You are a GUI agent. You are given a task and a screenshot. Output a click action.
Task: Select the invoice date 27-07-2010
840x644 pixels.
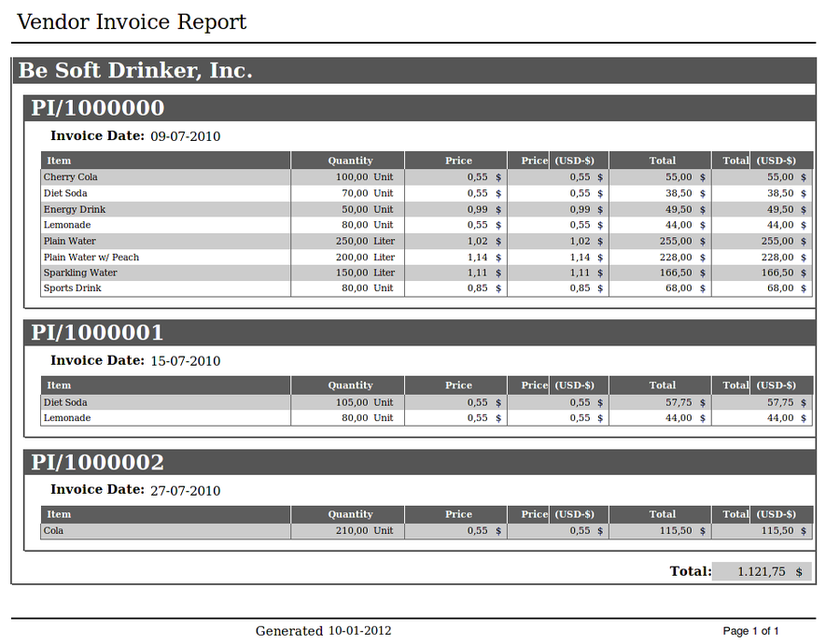pos(185,491)
